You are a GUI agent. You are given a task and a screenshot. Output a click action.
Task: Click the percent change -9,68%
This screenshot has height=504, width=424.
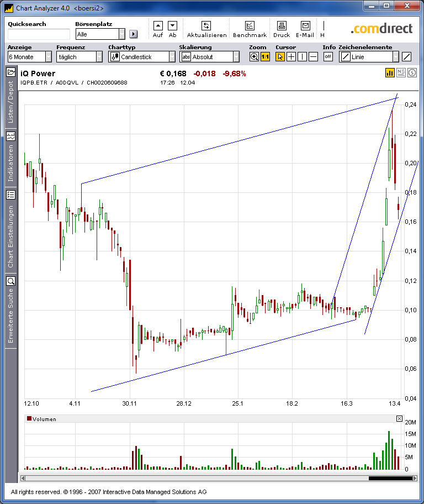(x=234, y=73)
